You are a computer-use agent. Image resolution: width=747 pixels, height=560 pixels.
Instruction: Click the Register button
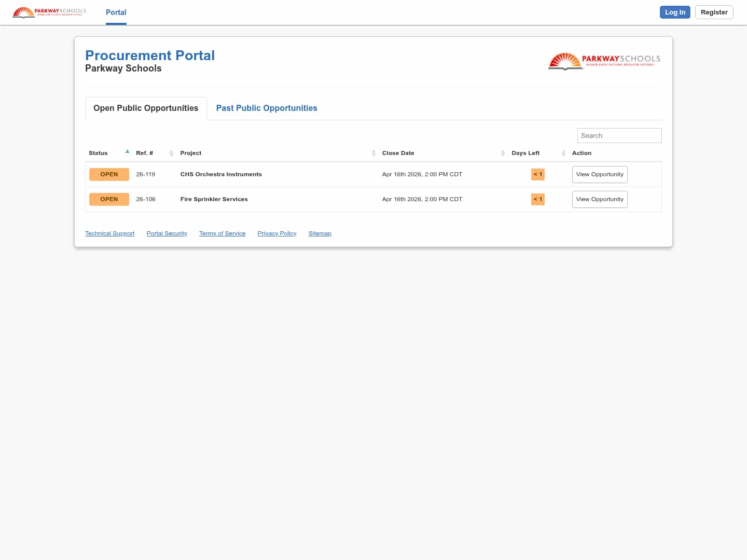pyautogui.click(x=714, y=12)
